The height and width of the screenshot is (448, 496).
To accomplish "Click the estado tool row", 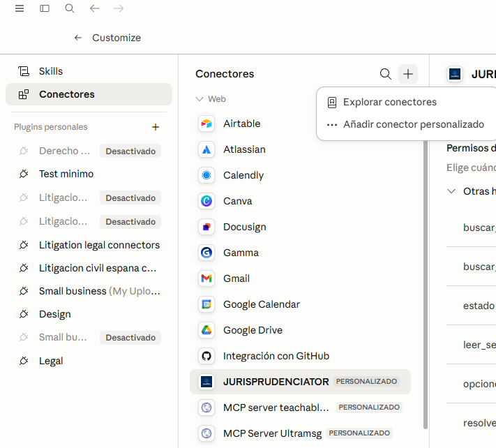I will pyautogui.click(x=471, y=306).
